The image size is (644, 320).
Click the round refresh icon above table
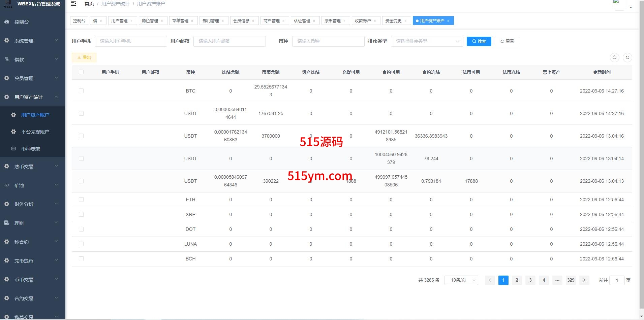[x=627, y=58]
